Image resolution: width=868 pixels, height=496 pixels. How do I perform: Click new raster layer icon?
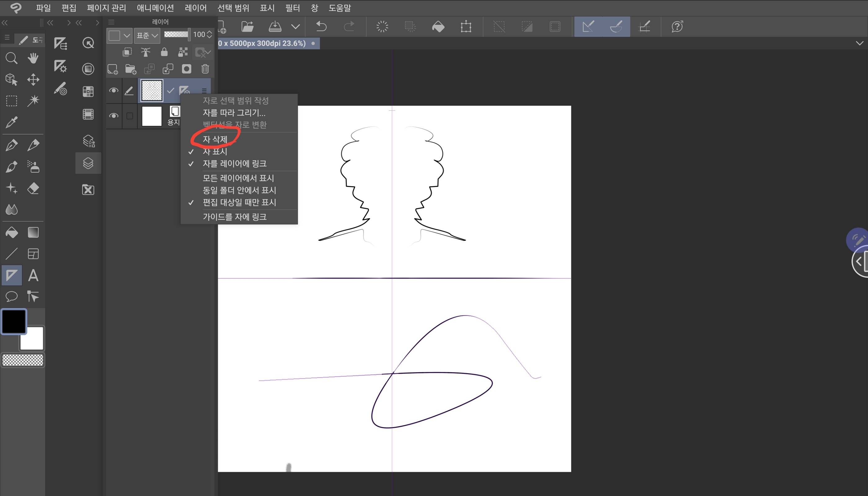(113, 69)
